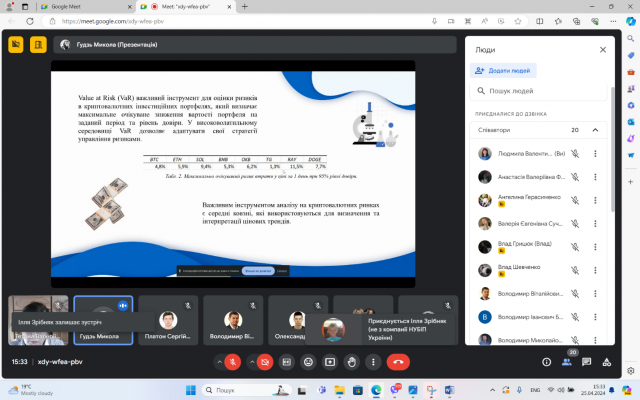Open options for Валерія Євгенівна participant
This screenshot has width=640, height=400.
(595, 224)
